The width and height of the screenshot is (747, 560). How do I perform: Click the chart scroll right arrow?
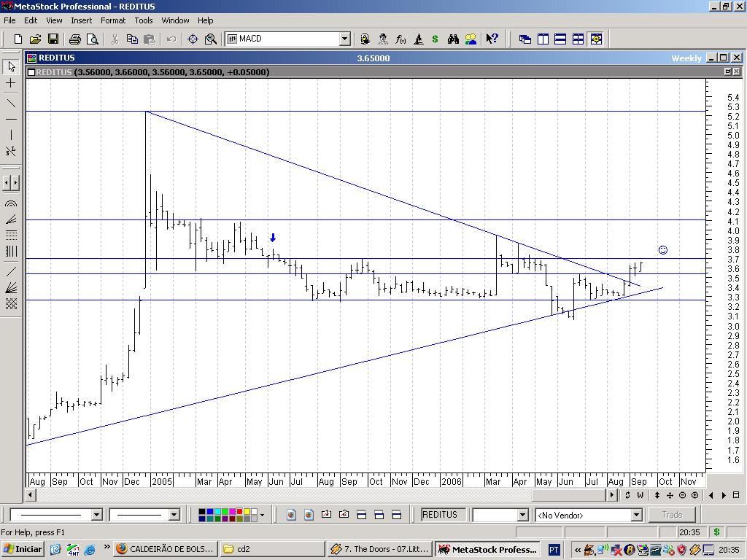click(x=613, y=495)
